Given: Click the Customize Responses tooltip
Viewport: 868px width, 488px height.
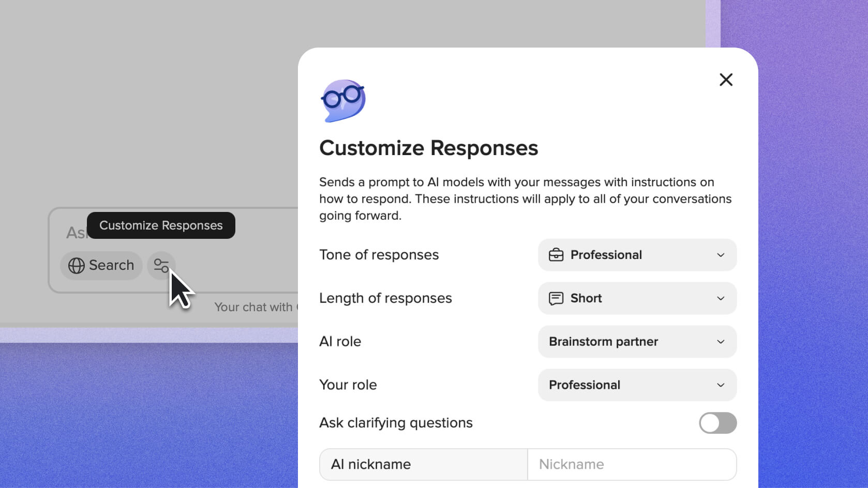Looking at the screenshot, I should coord(161,225).
